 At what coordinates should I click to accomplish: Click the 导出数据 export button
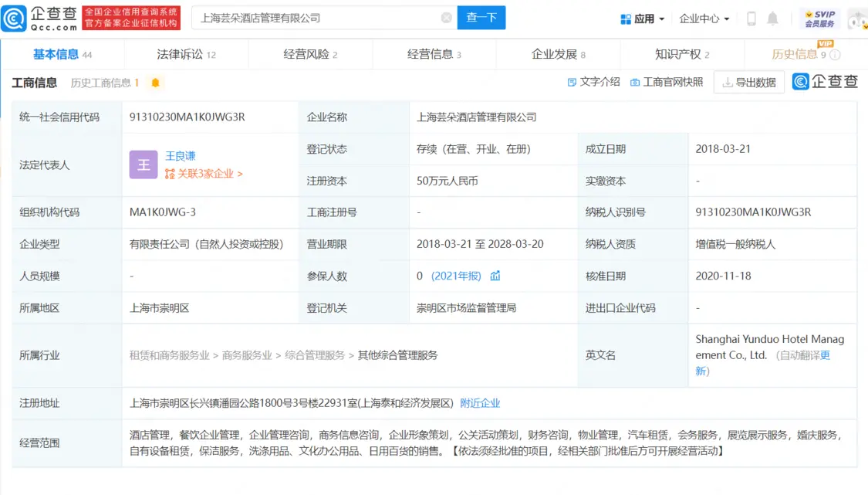[749, 83]
